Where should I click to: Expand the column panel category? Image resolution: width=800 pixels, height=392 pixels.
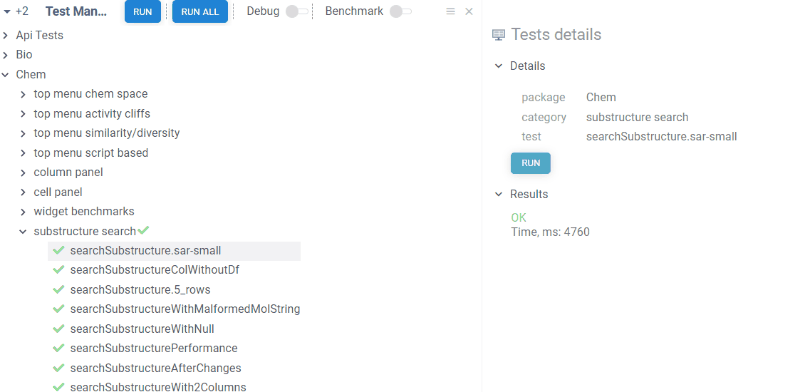coord(23,173)
